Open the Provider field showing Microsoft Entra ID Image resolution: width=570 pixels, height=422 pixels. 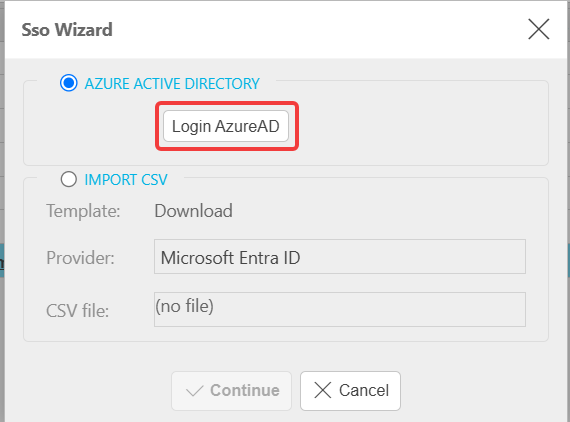pos(340,257)
